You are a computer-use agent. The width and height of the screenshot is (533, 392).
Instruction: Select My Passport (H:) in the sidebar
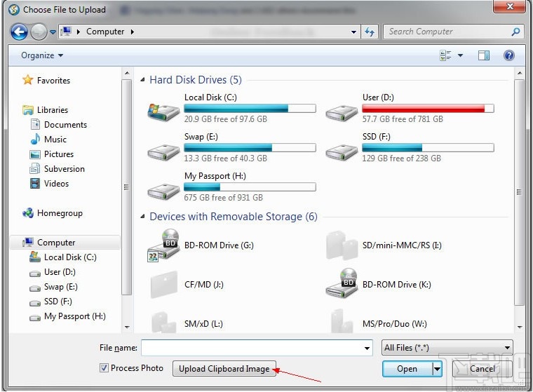click(x=74, y=316)
